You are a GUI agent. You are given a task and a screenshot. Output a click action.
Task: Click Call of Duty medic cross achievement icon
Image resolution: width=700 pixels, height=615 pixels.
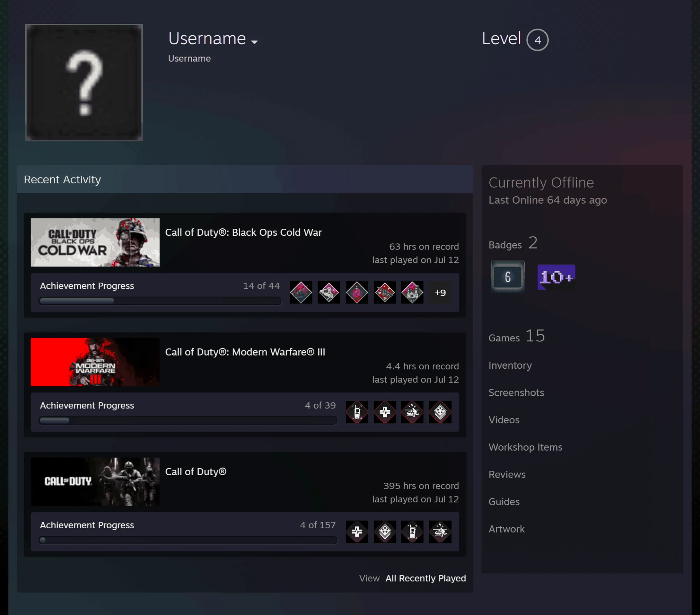click(357, 532)
